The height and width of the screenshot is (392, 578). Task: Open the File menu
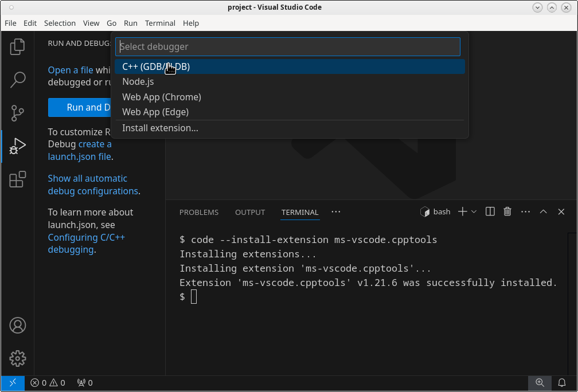(x=10, y=23)
